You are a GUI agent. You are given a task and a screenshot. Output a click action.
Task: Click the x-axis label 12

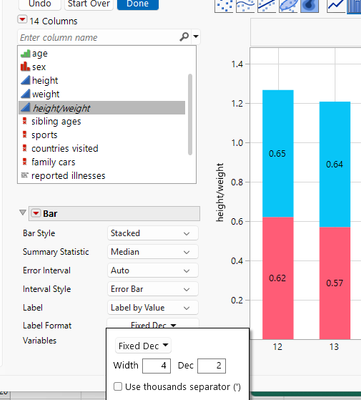tap(277, 347)
